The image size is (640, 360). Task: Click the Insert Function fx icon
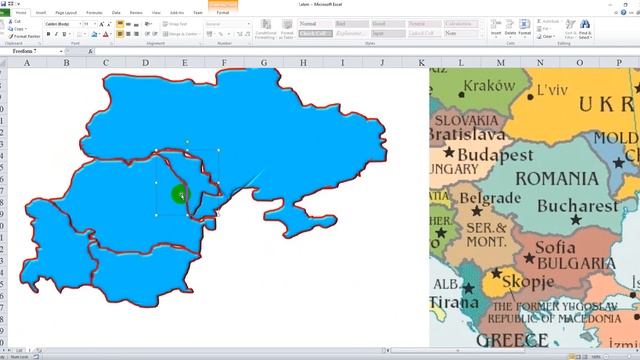tap(91, 51)
